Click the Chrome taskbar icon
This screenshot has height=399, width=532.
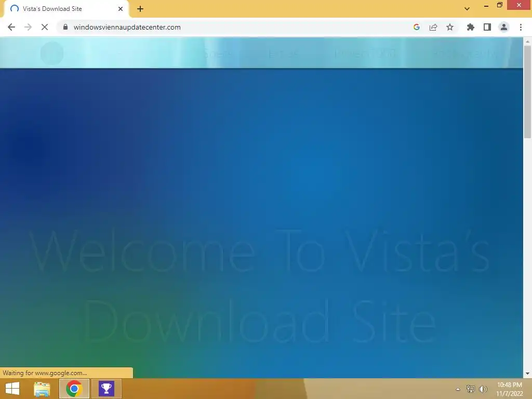(74, 389)
